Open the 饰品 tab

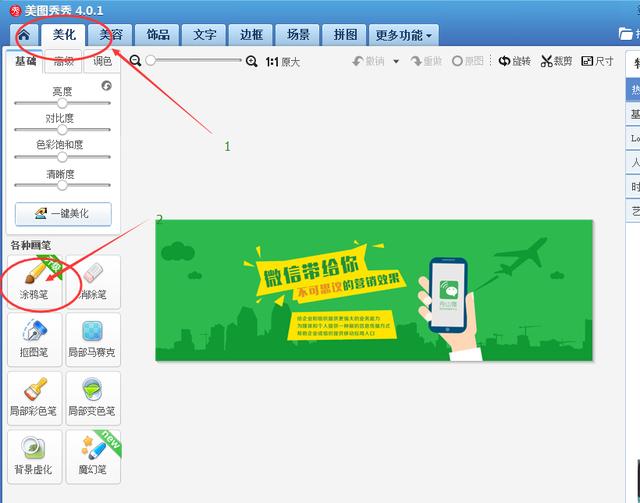point(158,35)
